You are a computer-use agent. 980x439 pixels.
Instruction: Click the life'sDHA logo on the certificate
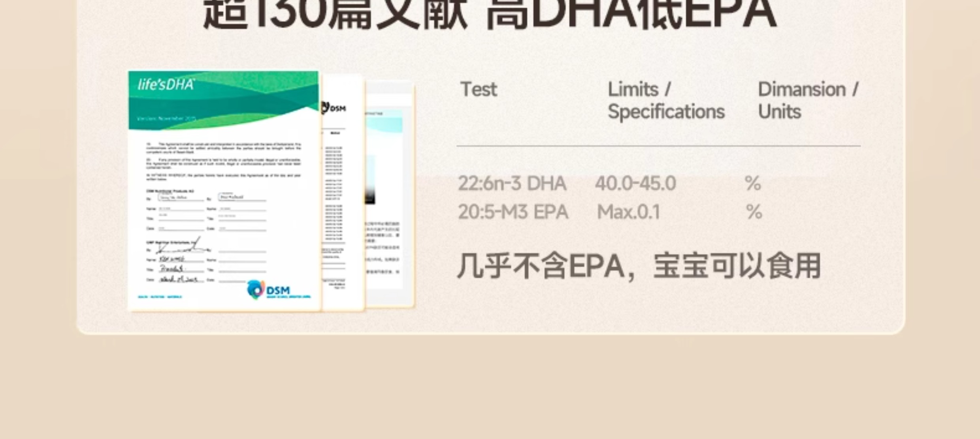pos(166,84)
